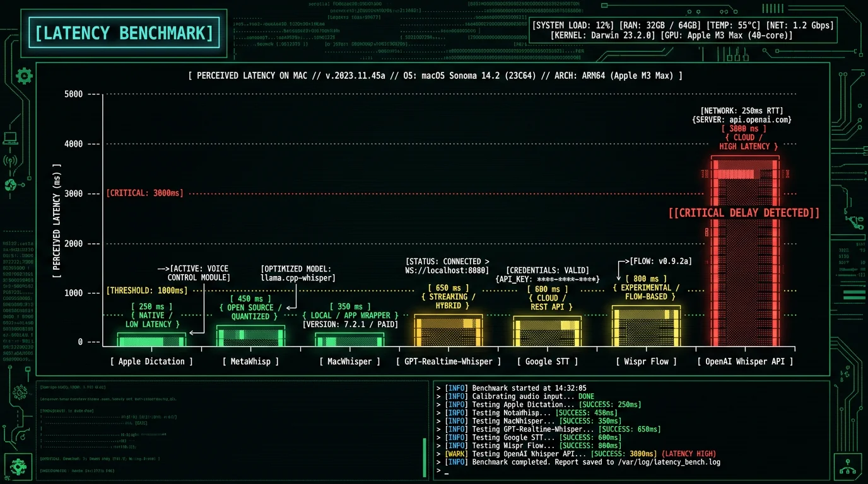Click the WS://localhost:8080 status annotation
The height and width of the screenshot is (484, 868).
[447, 265]
